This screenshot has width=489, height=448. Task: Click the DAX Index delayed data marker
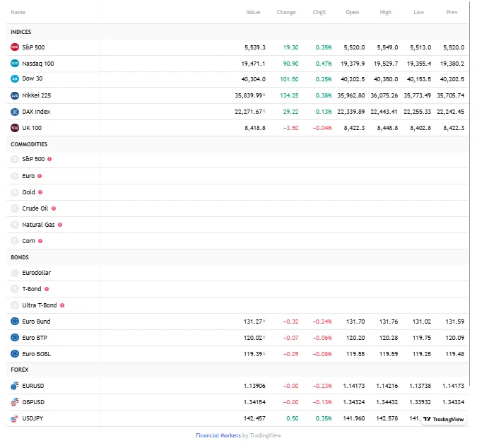(x=264, y=111)
